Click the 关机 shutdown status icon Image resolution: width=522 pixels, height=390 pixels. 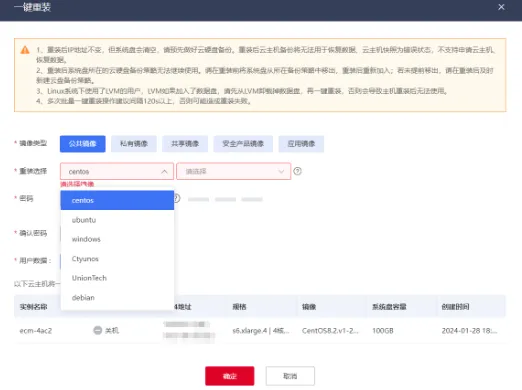[97, 330]
